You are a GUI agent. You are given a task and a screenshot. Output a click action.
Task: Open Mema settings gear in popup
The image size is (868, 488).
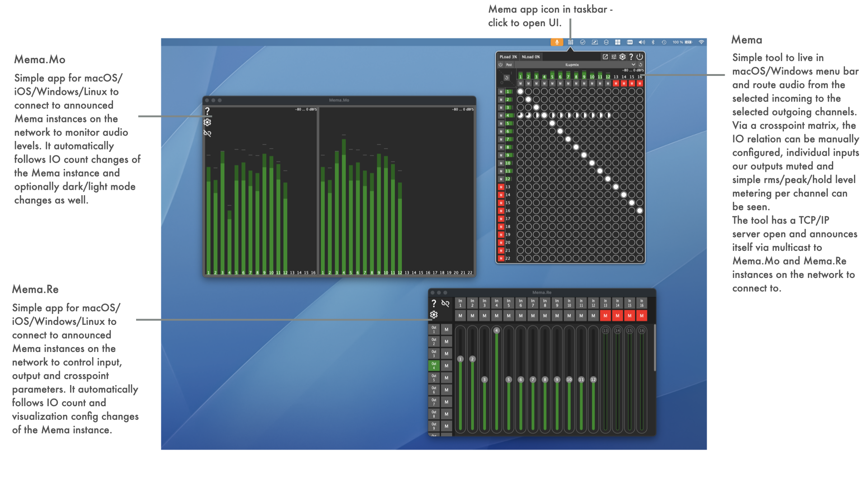[623, 57]
